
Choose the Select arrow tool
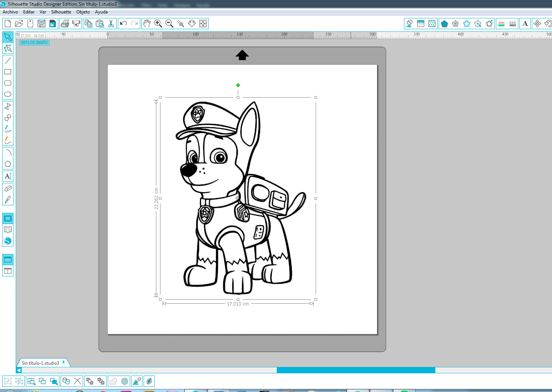pos(8,37)
